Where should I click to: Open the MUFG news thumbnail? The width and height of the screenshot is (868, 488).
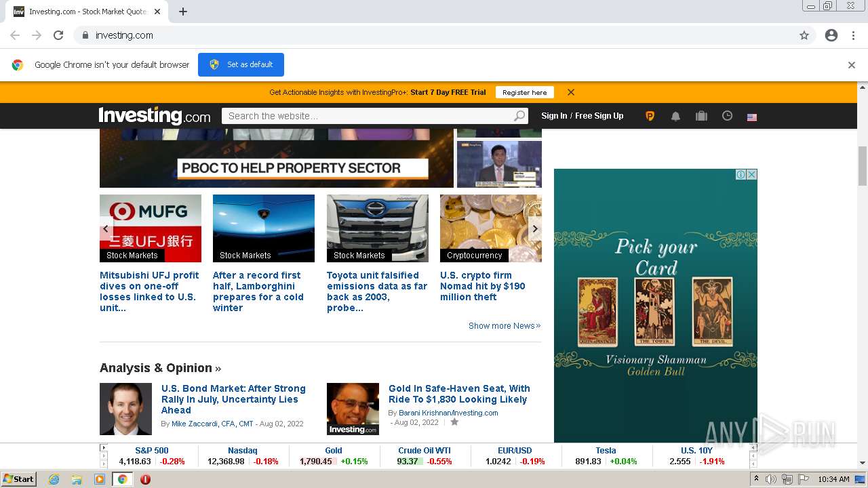pyautogui.click(x=151, y=228)
